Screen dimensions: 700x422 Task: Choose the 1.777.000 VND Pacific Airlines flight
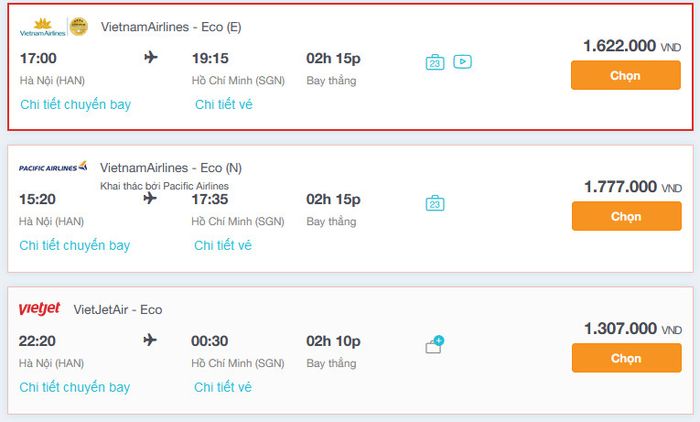(x=626, y=216)
